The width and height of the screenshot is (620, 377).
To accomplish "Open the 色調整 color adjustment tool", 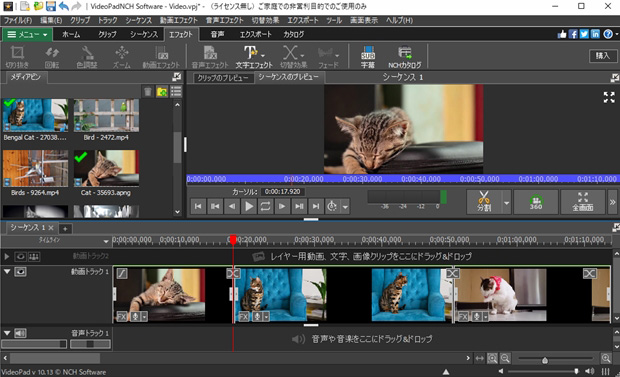I will (87, 57).
